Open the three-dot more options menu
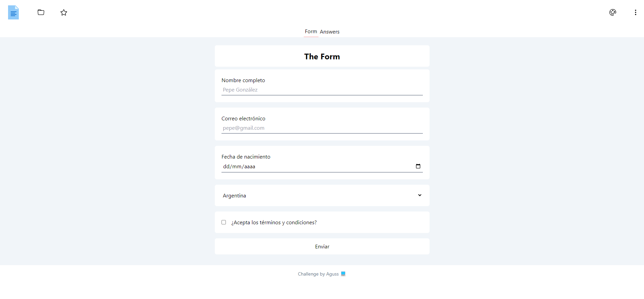The image size is (644, 299). pyautogui.click(x=635, y=12)
